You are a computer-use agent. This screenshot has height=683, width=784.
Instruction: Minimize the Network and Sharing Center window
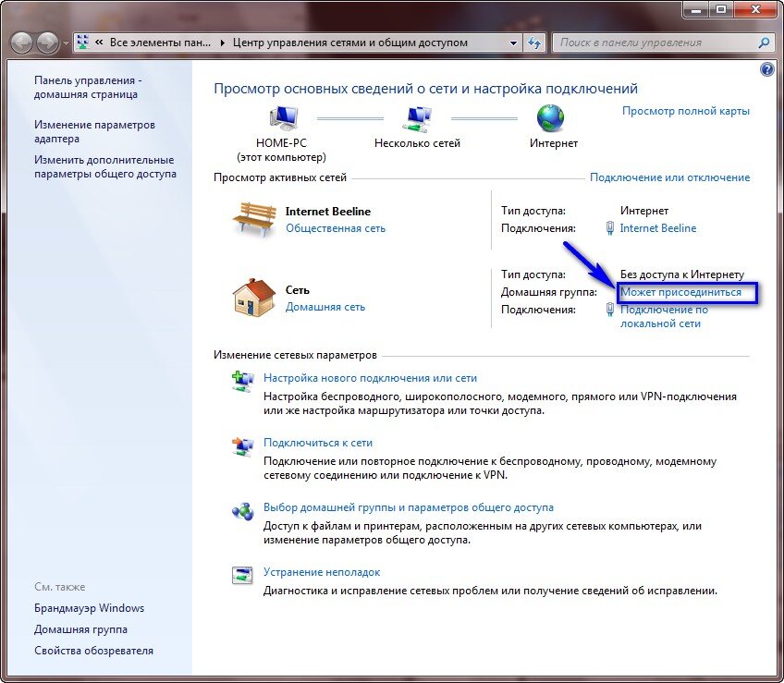(696, 9)
